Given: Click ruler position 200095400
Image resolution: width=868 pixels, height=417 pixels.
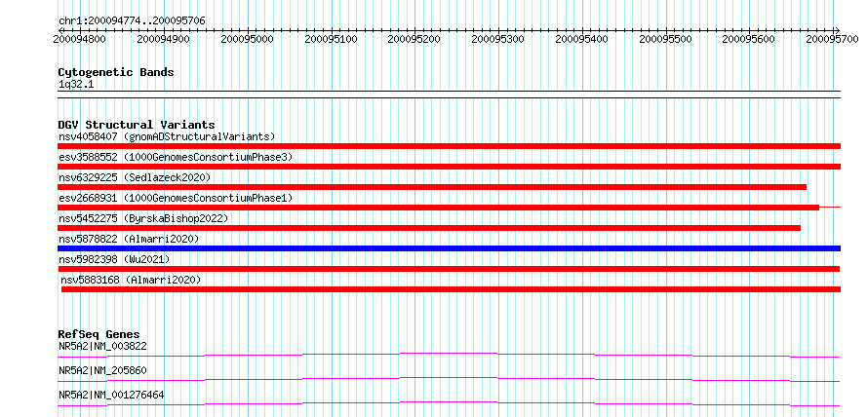Looking at the screenshot, I should [x=582, y=39].
